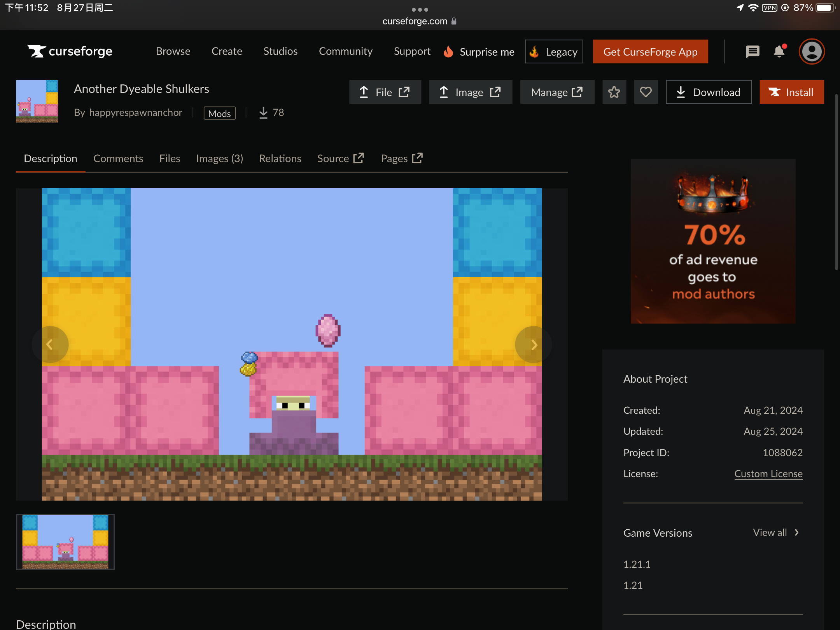The height and width of the screenshot is (630, 840).
Task: Click game version 1.21.1
Action: pos(637,564)
